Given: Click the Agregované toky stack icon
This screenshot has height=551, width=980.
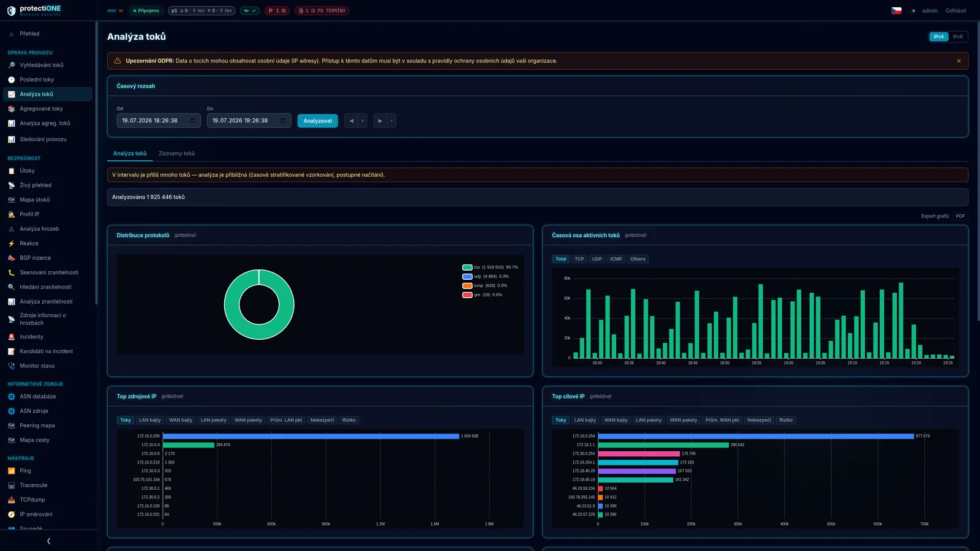Looking at the screenshot, I should point(11,109).
